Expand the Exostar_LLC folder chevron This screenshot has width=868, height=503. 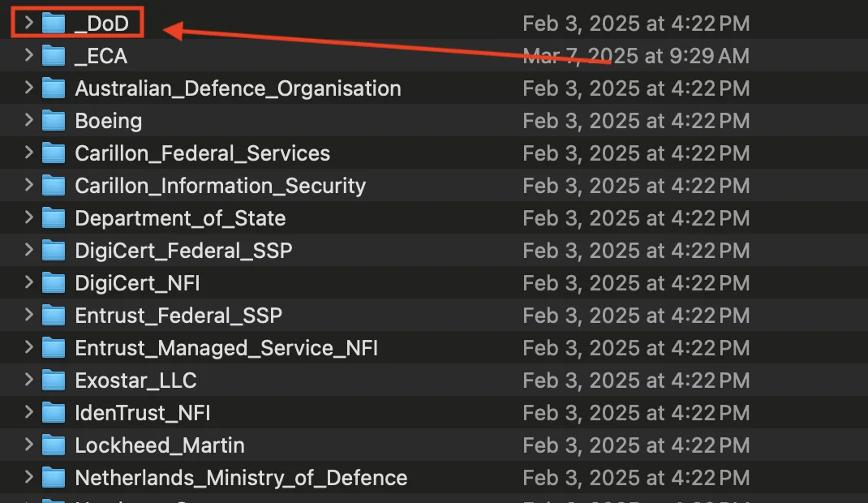tap(28, 380)
